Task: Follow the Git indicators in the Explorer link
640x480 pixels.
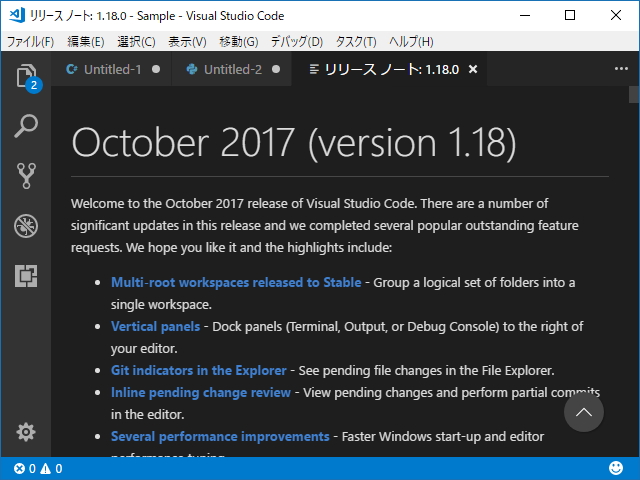Action: [198, 371]
